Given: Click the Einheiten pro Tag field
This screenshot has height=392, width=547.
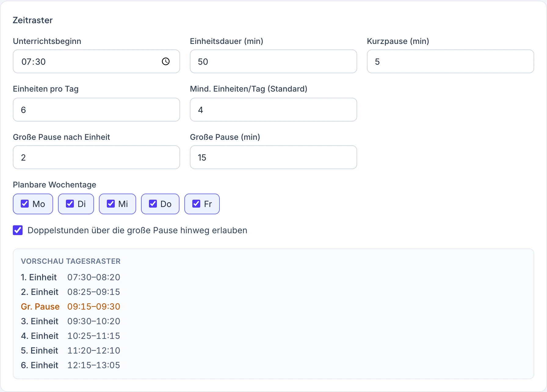Looking at the screenshot, I should pos(96,110).
